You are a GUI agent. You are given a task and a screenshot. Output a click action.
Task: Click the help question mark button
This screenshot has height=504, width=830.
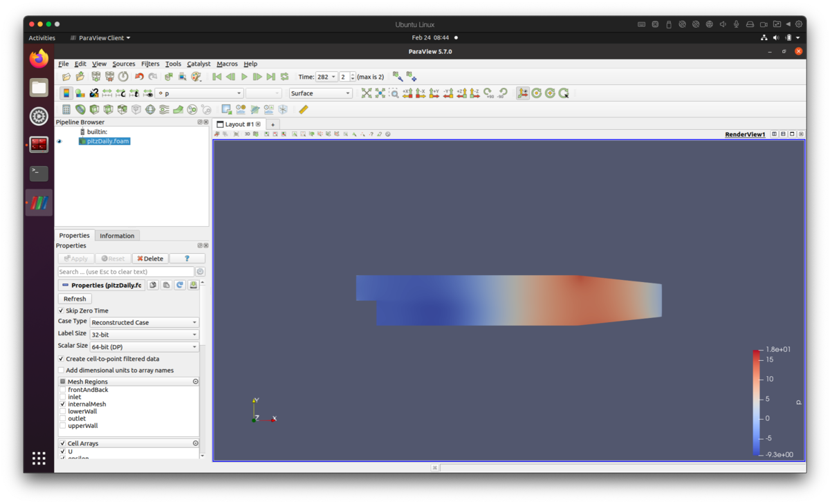[187, 259]
